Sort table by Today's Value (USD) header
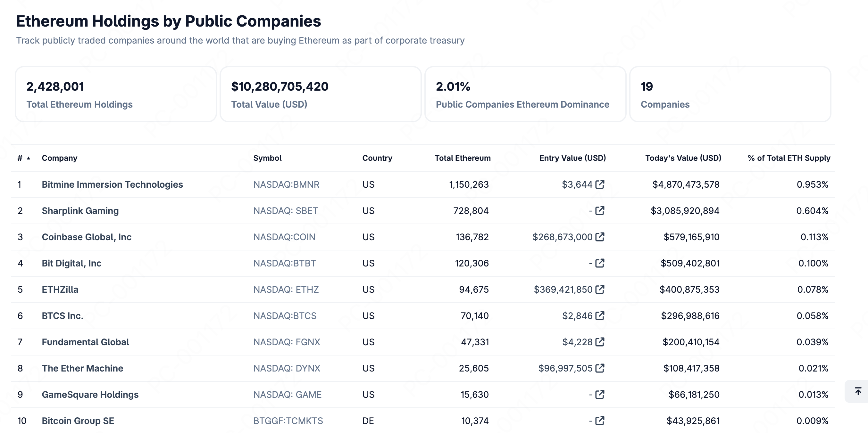 point(683,158)
